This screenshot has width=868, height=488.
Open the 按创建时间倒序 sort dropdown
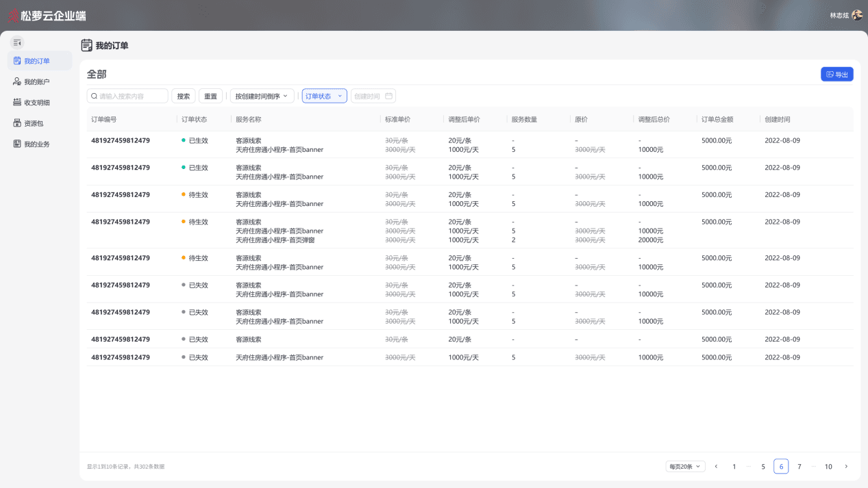262,97
